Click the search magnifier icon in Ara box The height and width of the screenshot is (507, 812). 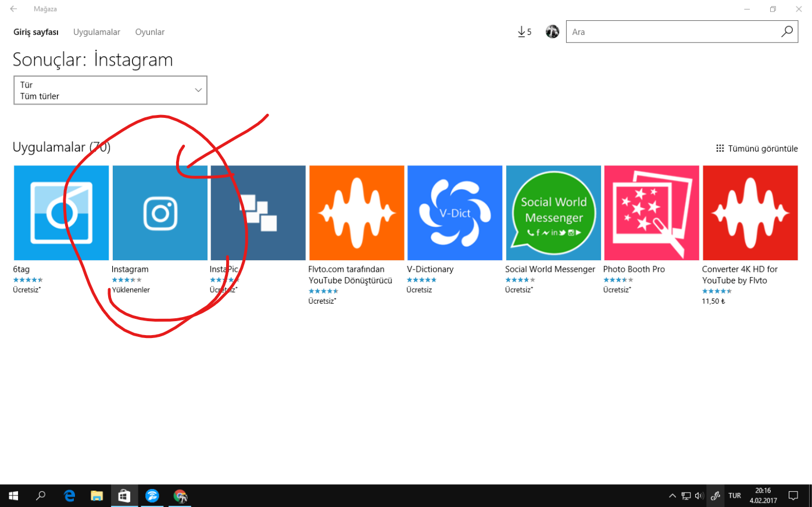[x=787, y=32]
